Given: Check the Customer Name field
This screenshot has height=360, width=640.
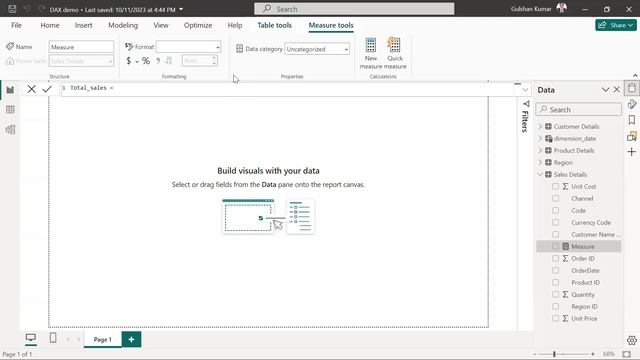Looking at the screenshot, I should click(556, 235).
